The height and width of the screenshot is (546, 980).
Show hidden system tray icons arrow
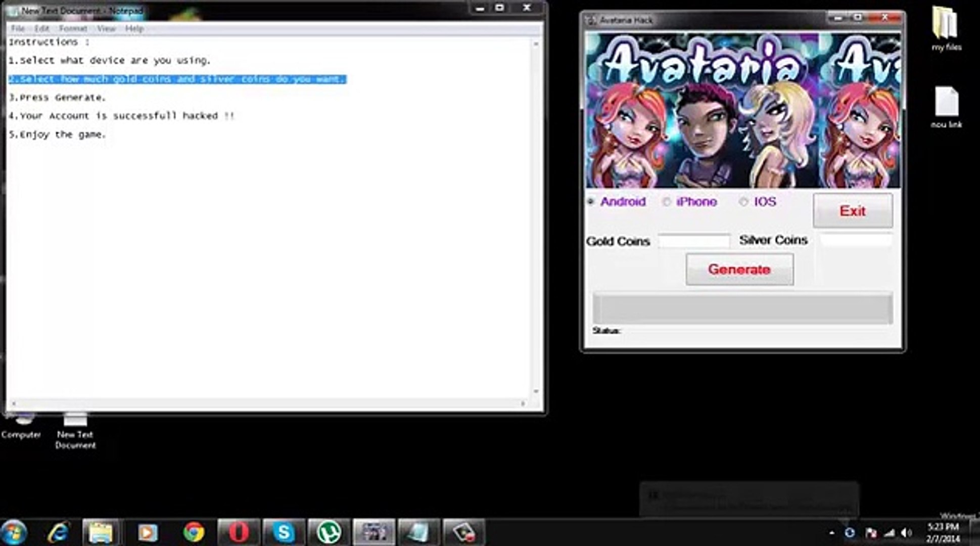pos(832,532)
